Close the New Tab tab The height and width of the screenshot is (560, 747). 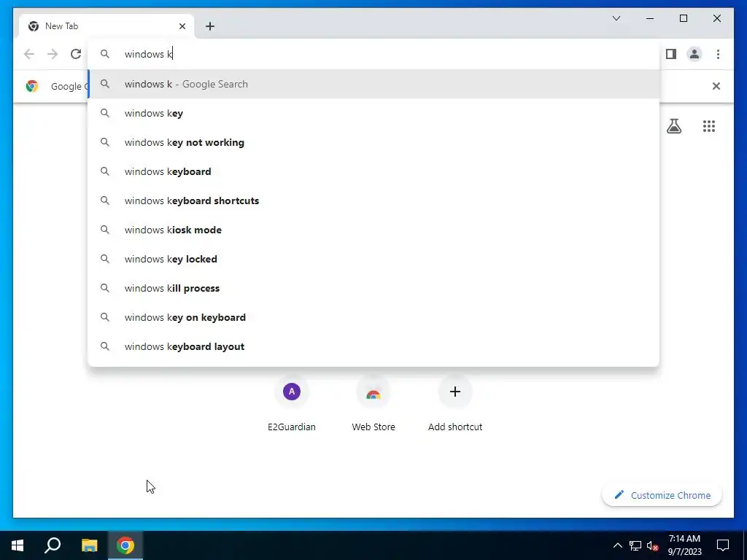point(182,26)
